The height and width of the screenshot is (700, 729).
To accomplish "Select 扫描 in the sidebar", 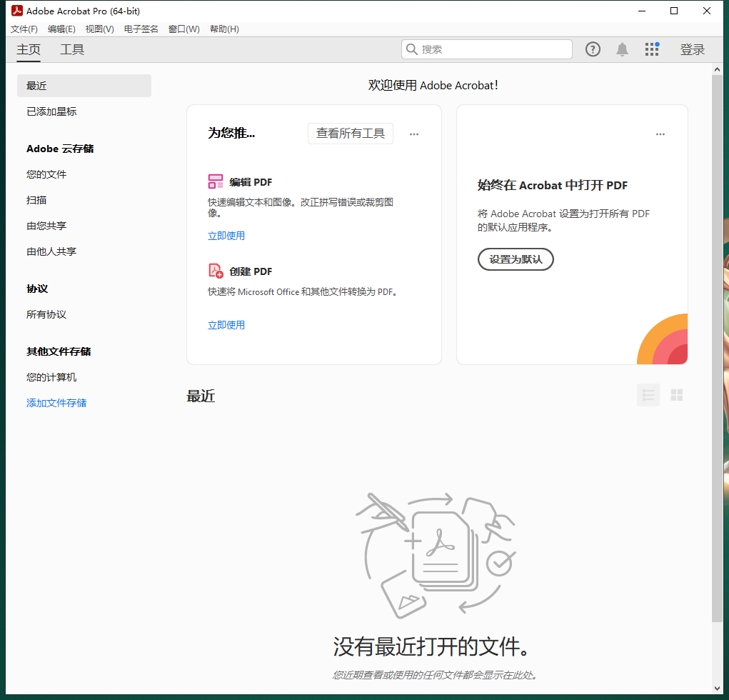I will pyautogui.click(x=37, y=200).
